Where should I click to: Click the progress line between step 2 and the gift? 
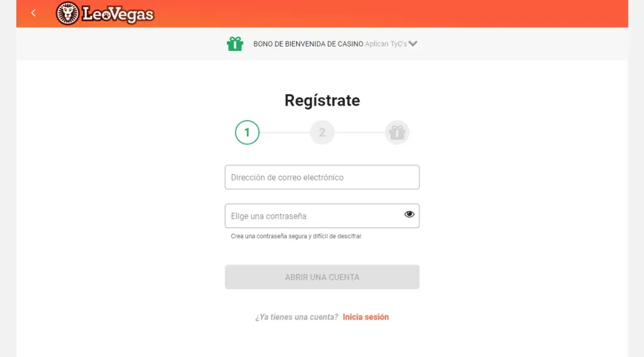(x=359, y=133)
